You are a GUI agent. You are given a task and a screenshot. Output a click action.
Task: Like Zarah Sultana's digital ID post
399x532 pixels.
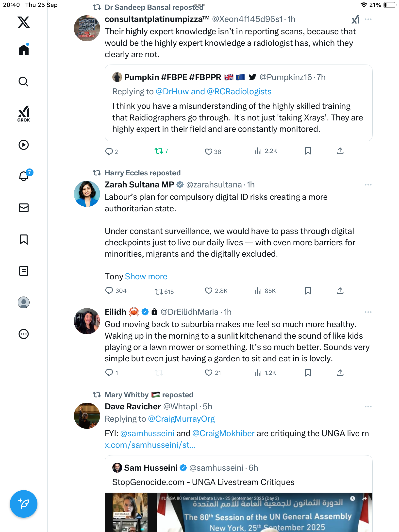208,291
